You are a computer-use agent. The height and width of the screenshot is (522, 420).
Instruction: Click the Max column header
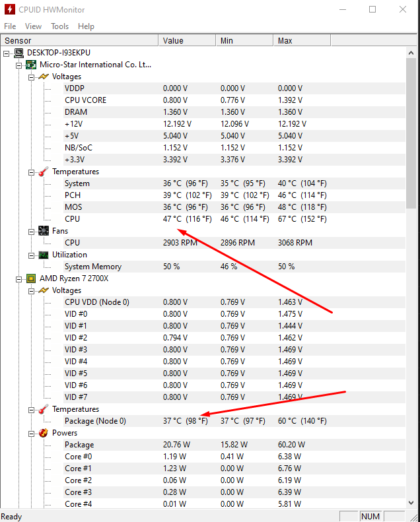pos(302,41)
